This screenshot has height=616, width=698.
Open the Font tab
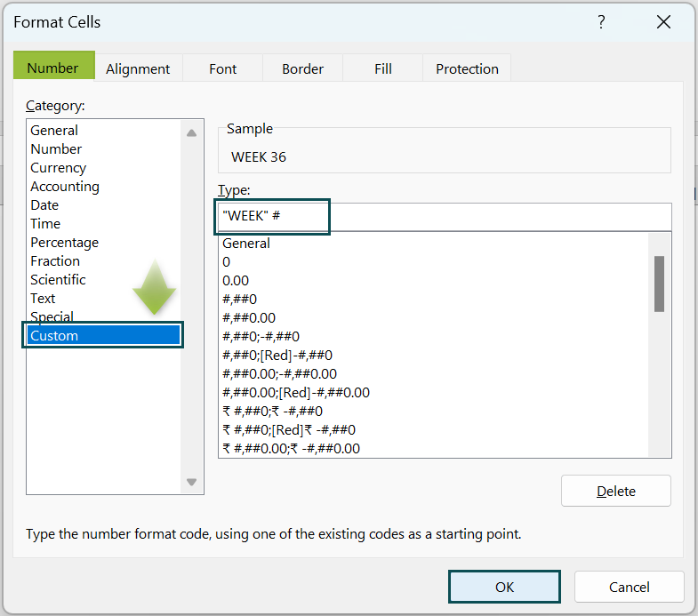click(x=222, y=68)
